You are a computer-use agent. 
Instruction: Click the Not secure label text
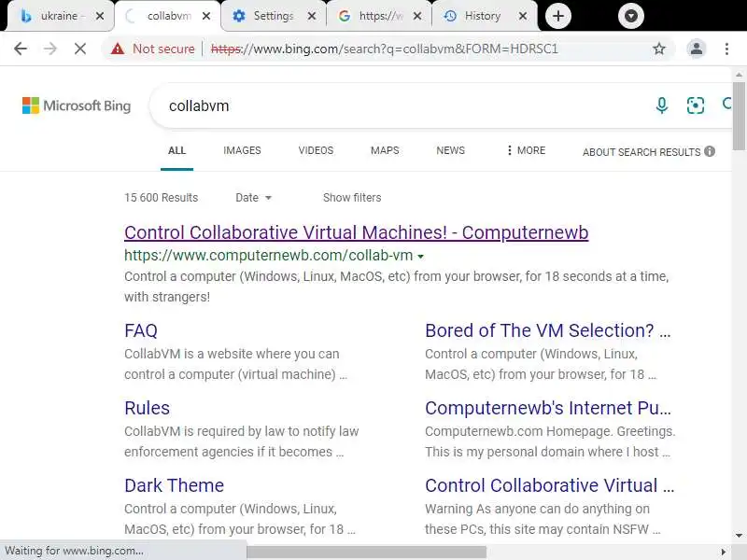pyautogui.click(x=163, y=49)
